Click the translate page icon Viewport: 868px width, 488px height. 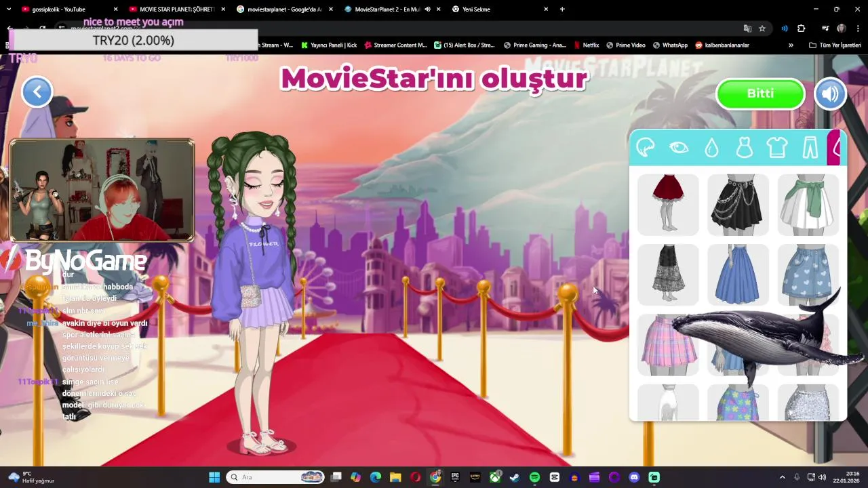pyautogui.click(x=747, y=28)
